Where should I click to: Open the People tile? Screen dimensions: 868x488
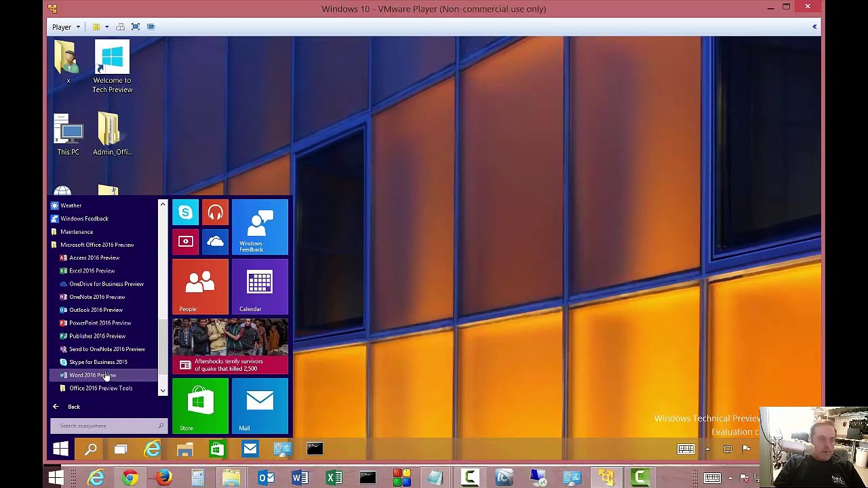tap(200, 287)
